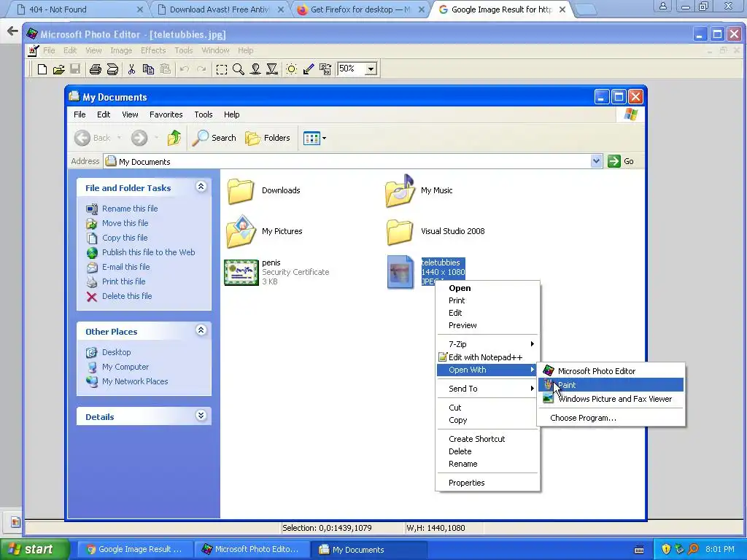Select the Set Transparent Color pencil tool

(309, 69)
